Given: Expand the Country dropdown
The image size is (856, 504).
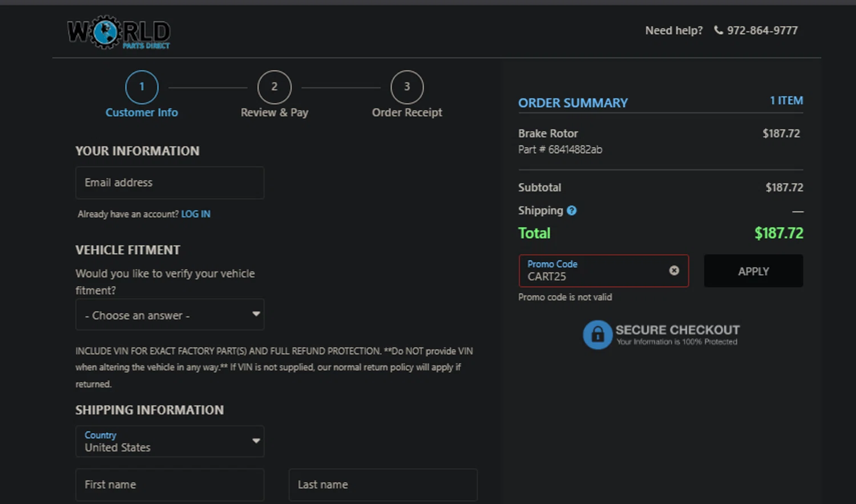Looking at the screenshot, I should click(x=169, y=441).
